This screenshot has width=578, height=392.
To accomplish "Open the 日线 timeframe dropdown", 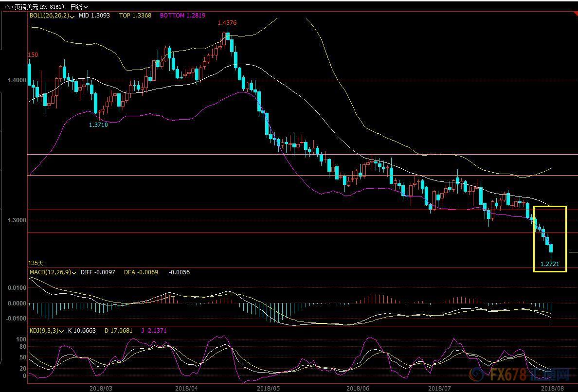I will (79, 7).
